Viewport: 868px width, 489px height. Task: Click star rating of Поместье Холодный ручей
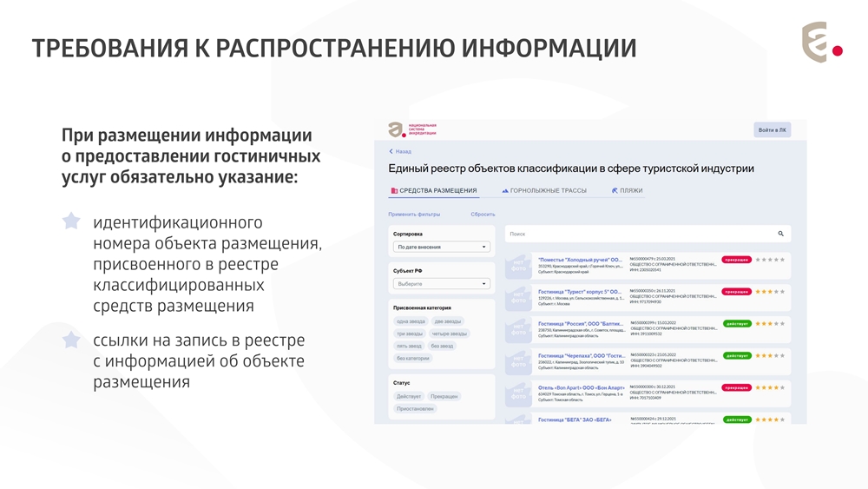(x=770, y=260)
